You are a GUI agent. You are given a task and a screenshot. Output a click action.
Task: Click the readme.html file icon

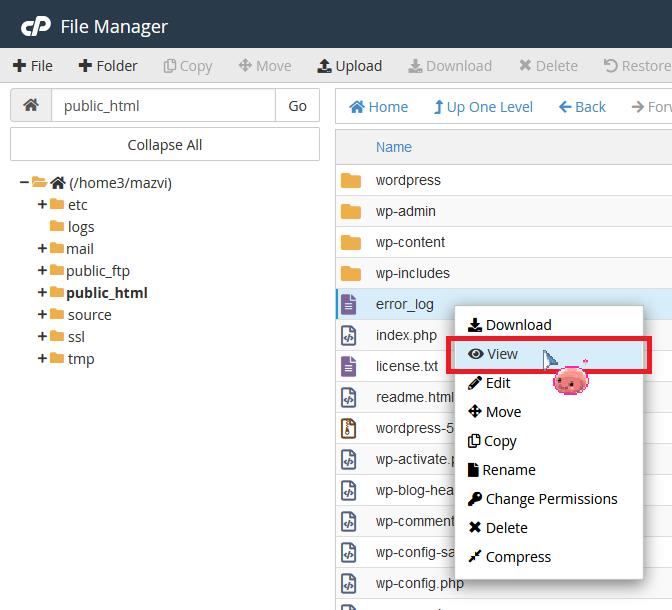[348, 397]
